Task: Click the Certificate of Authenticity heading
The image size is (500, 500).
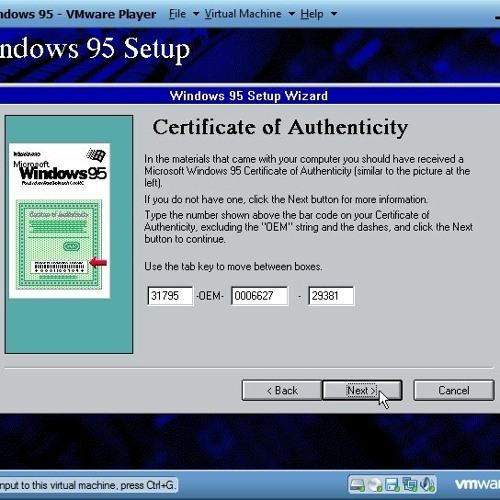Action: point(280,127)
